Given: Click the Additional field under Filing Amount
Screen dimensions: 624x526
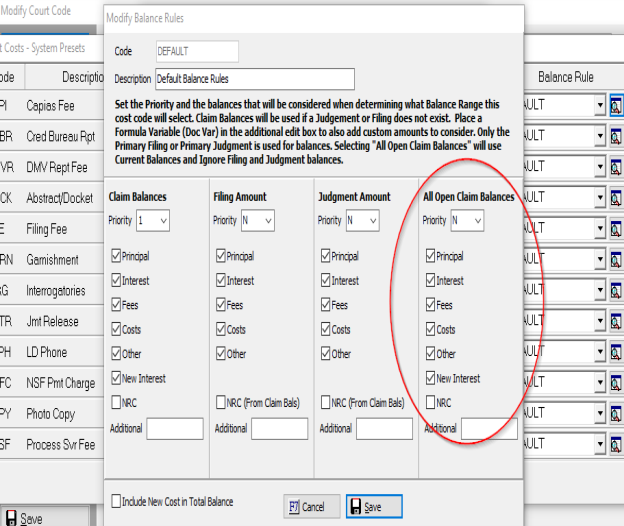Looking at the screenshot, I should point(279,429).
